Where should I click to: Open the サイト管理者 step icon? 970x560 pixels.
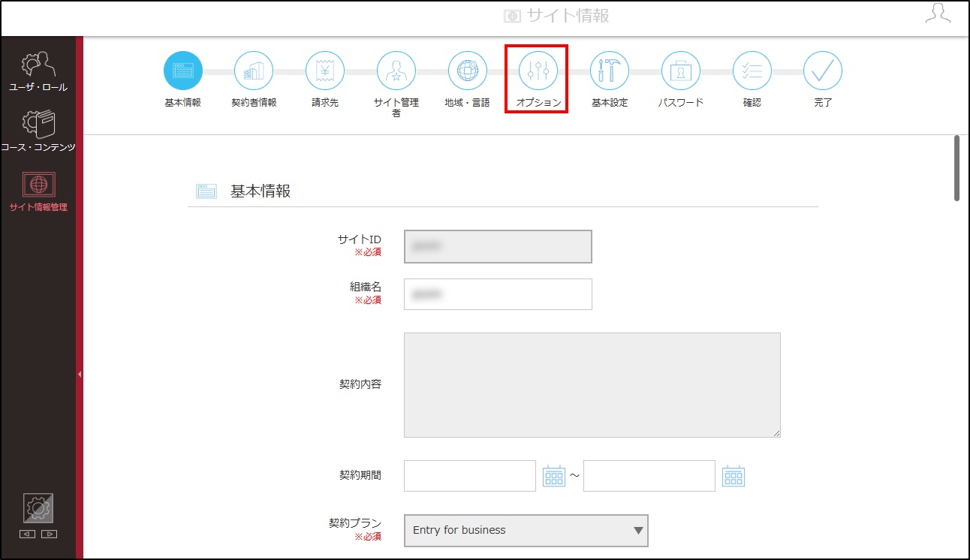coord(396,71)
